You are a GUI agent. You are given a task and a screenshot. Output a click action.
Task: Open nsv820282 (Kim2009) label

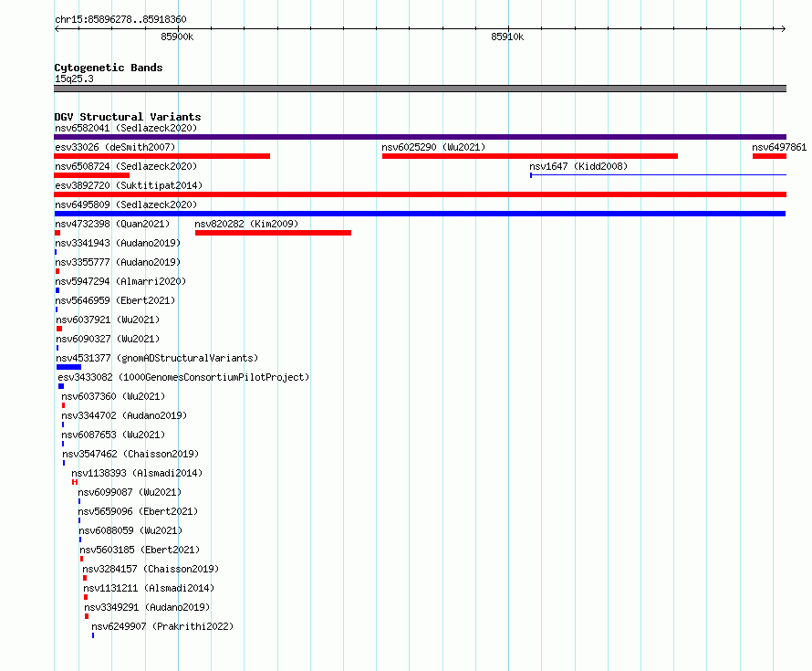click(x=246, y=224)
